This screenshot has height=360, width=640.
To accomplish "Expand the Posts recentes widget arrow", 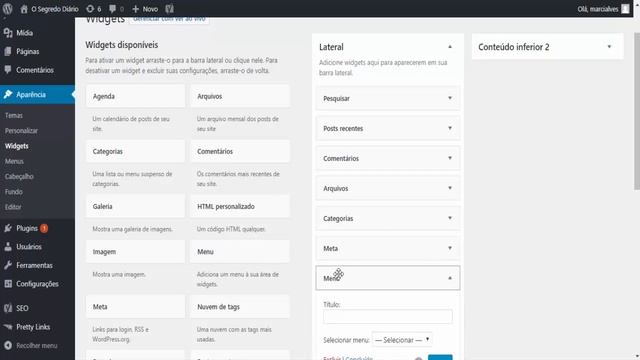I will (x=450, y=128).
